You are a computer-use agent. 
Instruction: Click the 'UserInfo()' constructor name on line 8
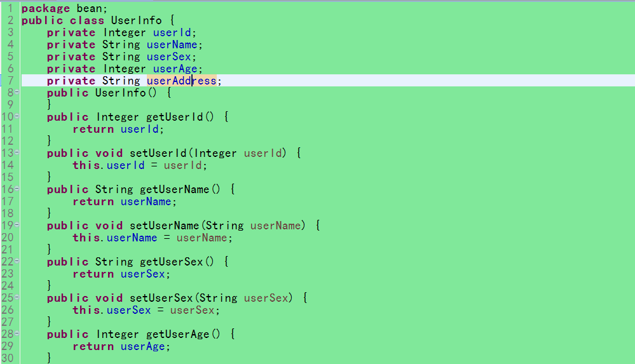126,93
